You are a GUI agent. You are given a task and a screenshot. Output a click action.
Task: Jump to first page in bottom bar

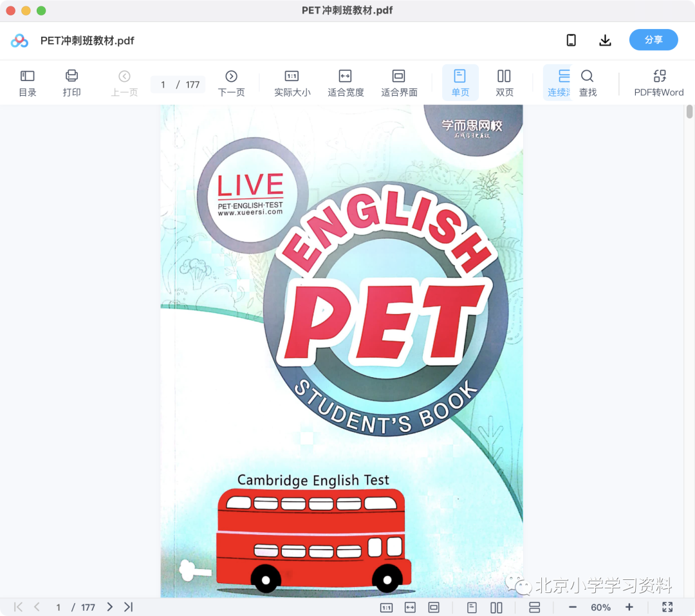pos(18,607)
